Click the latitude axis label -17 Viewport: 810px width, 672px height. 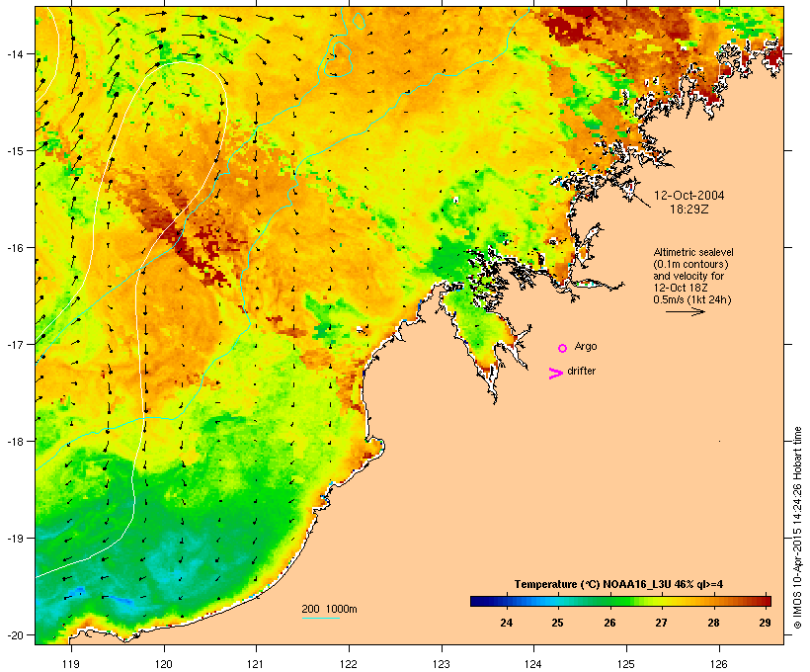(14, 344)
